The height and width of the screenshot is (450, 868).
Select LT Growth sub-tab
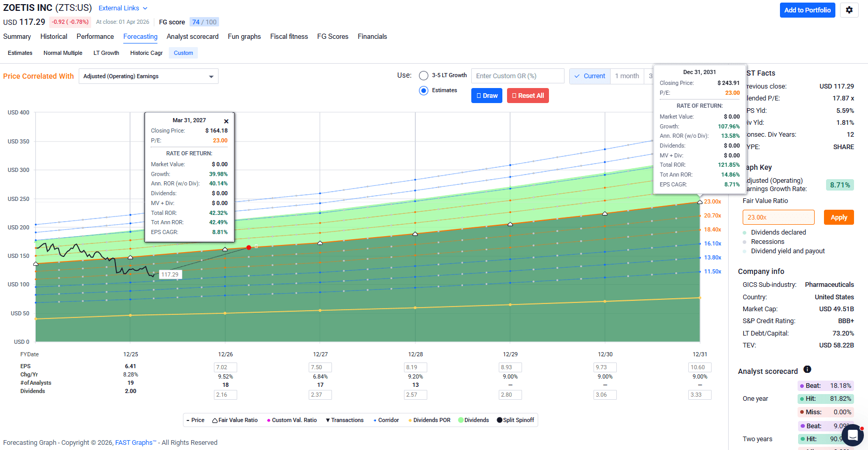click(106, 53)
